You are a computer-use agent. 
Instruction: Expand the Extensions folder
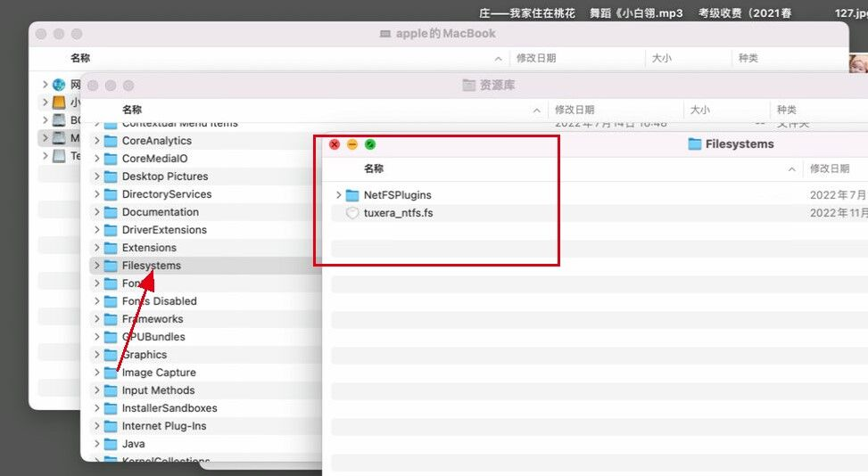point(97,248)
